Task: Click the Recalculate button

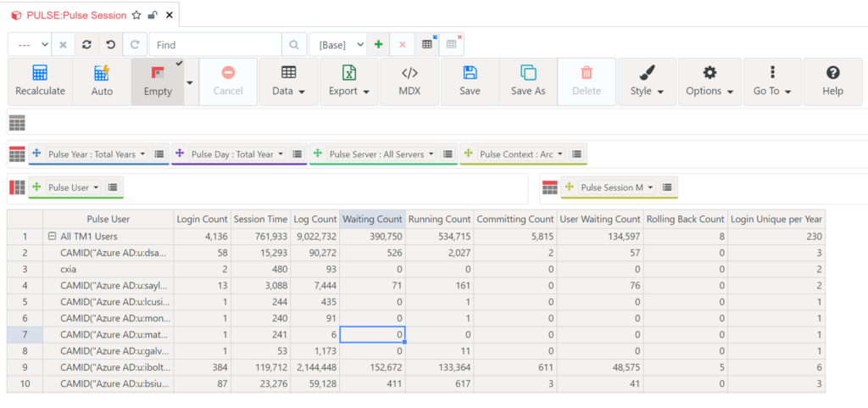Action: coord(40,81)
